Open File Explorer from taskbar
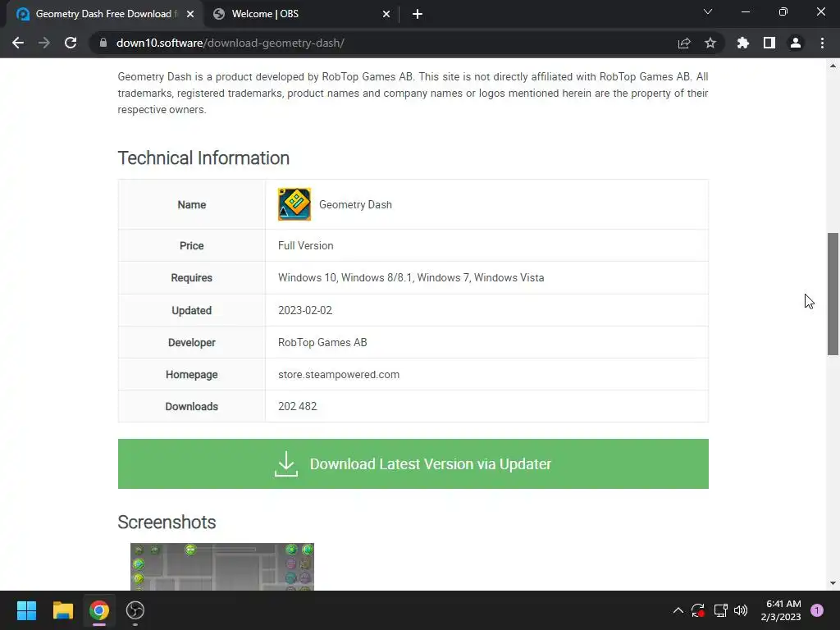The height and width of the screenshot is (630, 840). pyautogui.click(x=62, y=610)
